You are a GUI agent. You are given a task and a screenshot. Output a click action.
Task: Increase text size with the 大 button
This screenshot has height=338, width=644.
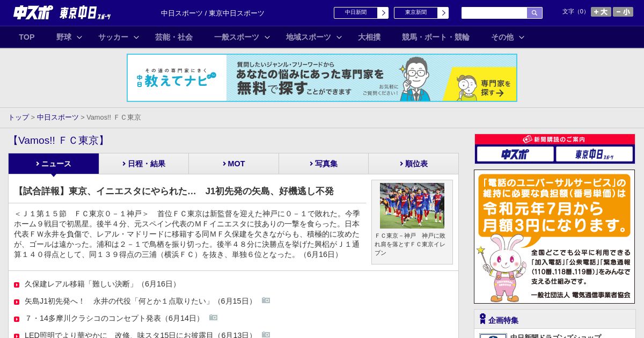[601, 12]
